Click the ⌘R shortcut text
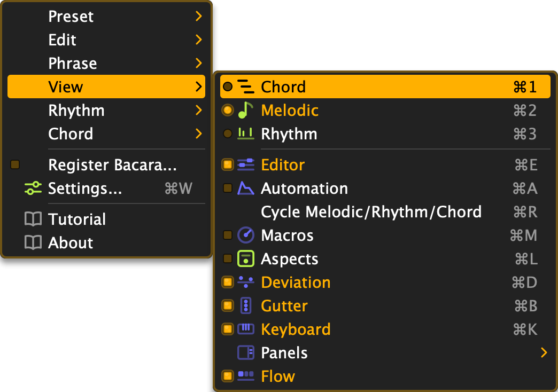The image size is (558, 392). (x=525, y=211)
